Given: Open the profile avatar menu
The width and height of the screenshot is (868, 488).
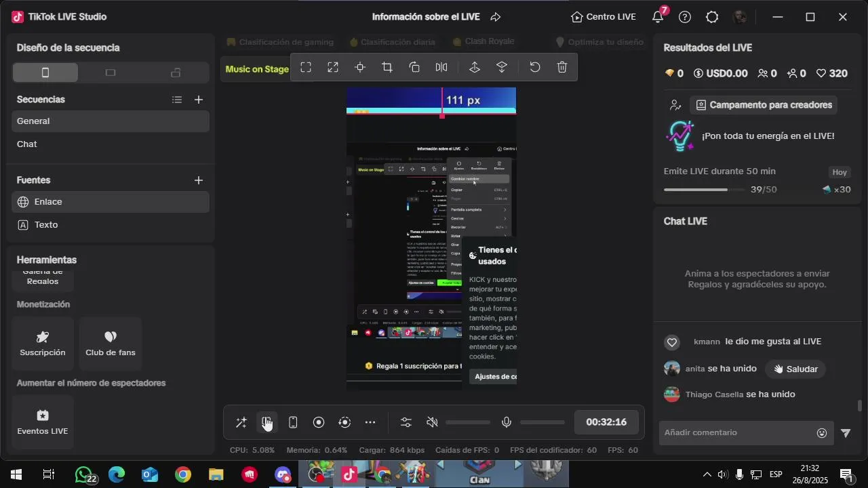Looking at the screenshot, I should (740, 17).
